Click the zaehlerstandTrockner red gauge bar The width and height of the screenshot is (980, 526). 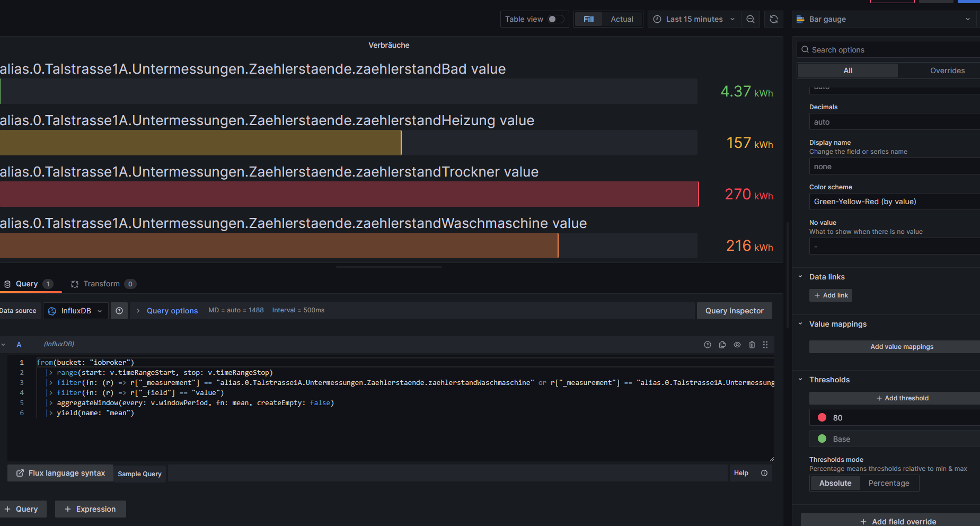(349, 194)
